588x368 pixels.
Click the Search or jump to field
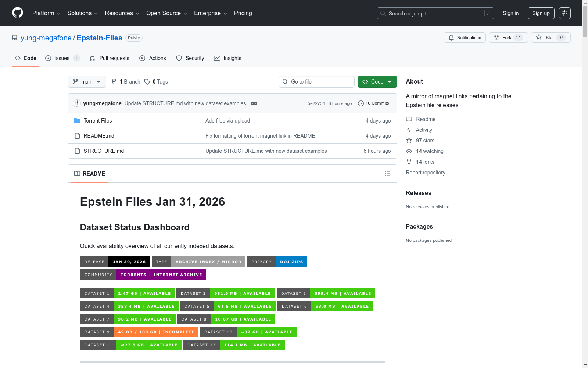pos(435,13)
